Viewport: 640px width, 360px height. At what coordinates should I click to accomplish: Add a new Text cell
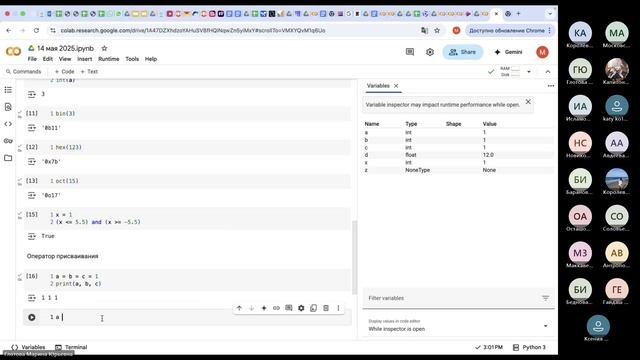(89, 71)
